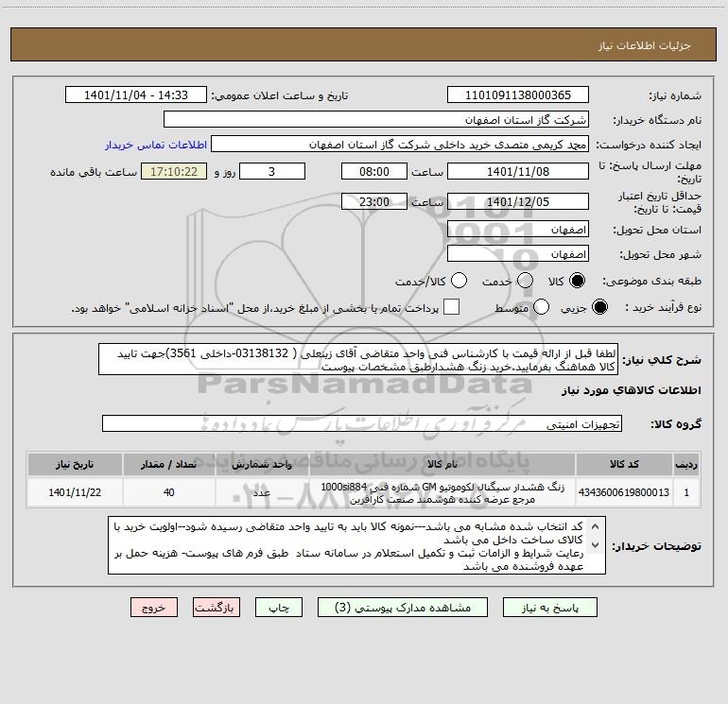
Task: Toggle the اسناد خزانه اسلامی payment checkbox
Action: [x=451, y=307]
